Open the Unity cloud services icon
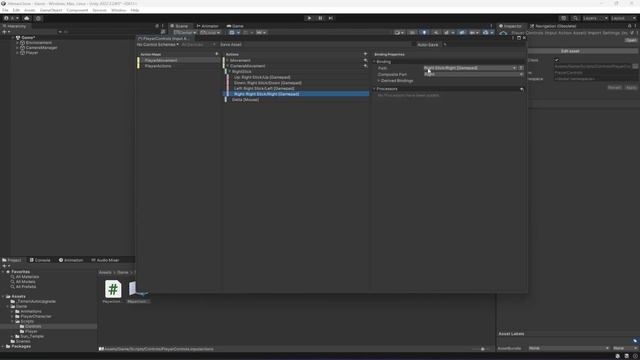Image resolution: width=640 pixels, height=360 pixels. (27, 18)
